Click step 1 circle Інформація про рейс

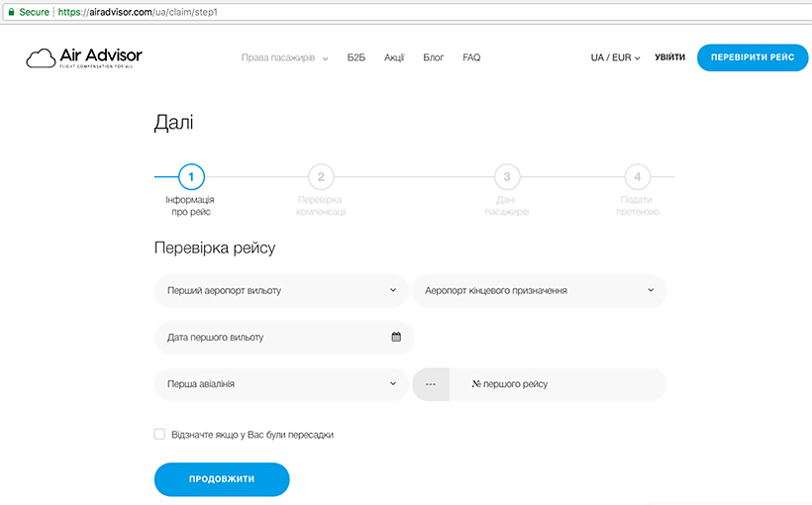(191, 177)
